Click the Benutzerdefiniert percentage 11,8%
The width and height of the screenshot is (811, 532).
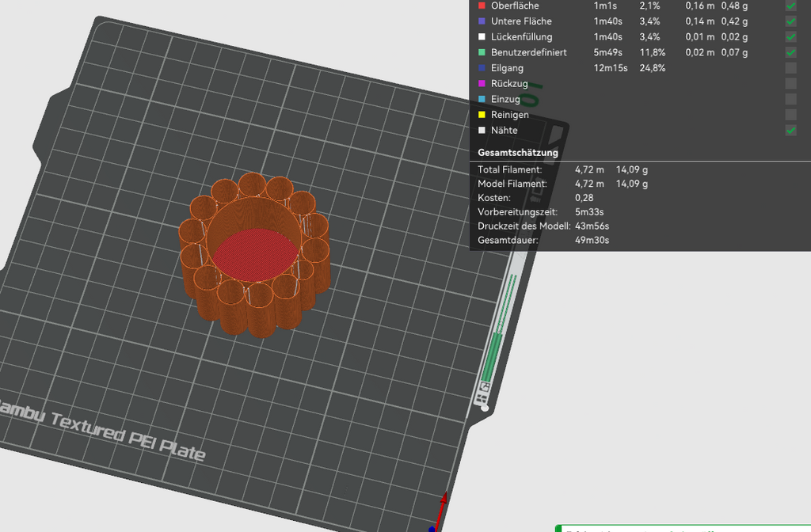[653, 52]
